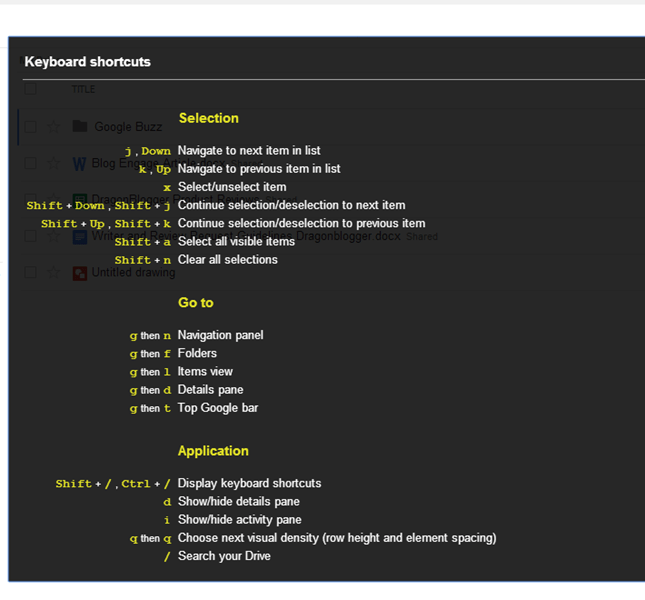Click the 'Shift + Down , Shift + j' key label

point(99,205)
